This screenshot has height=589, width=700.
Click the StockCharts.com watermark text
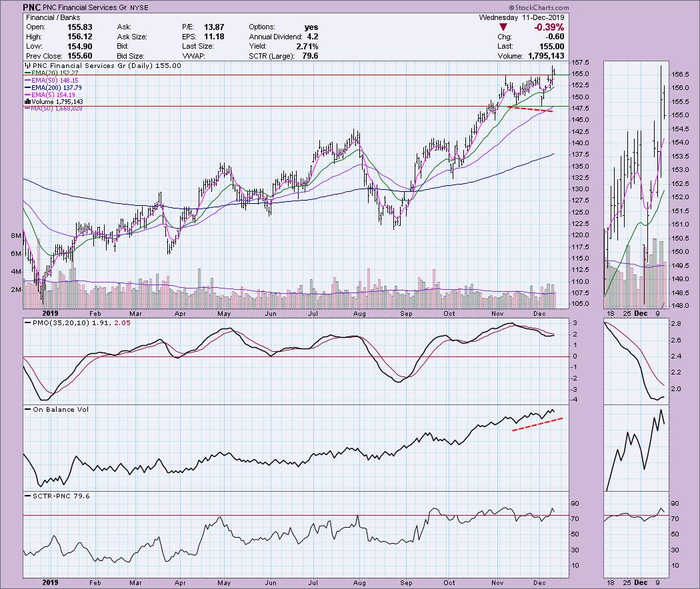tap(539, 7)
